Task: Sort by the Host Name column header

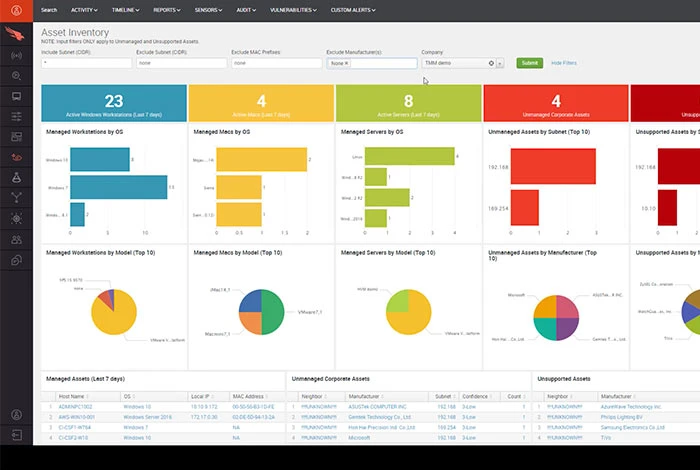Action: tap(74, 396)
